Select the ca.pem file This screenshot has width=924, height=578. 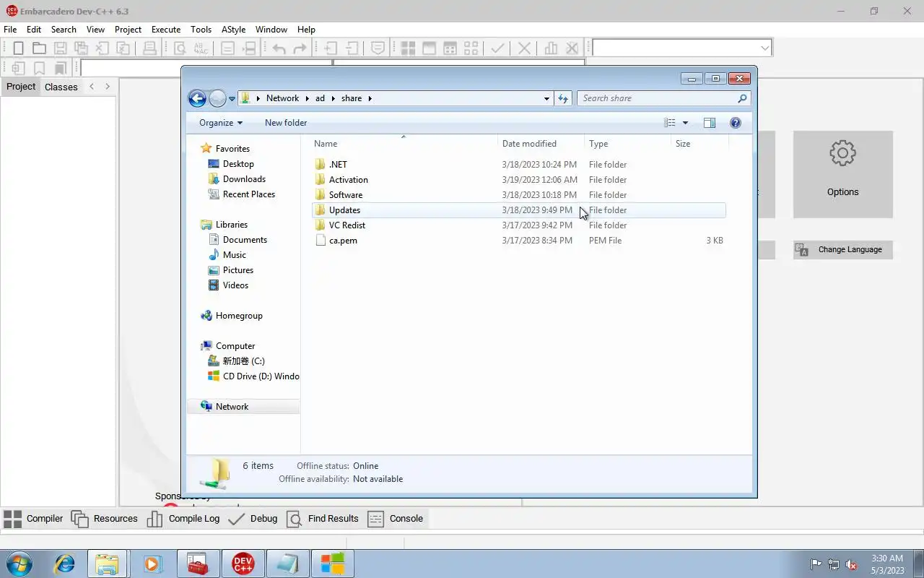(x=518, y=241)
